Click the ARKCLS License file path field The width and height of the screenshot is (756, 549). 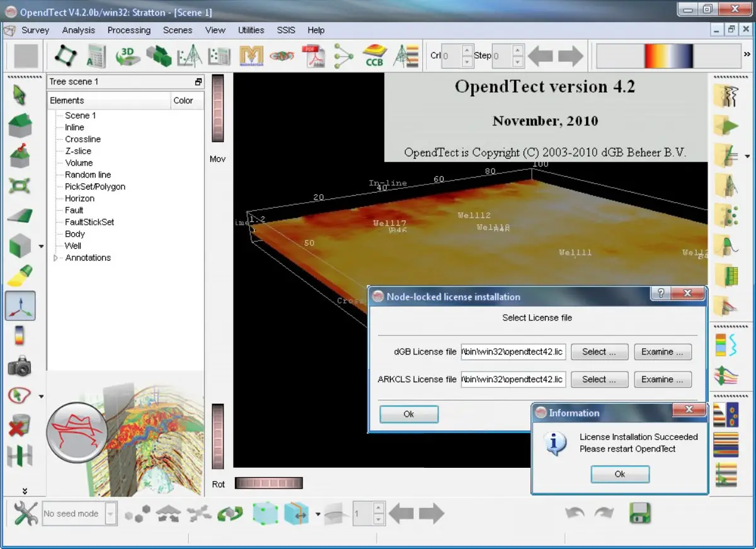(x=513, y=380)
